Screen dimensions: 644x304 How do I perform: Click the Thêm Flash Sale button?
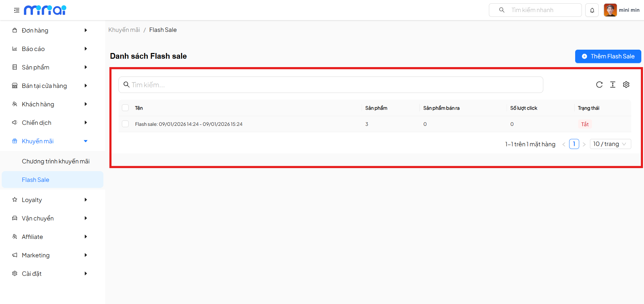point(608,56)
